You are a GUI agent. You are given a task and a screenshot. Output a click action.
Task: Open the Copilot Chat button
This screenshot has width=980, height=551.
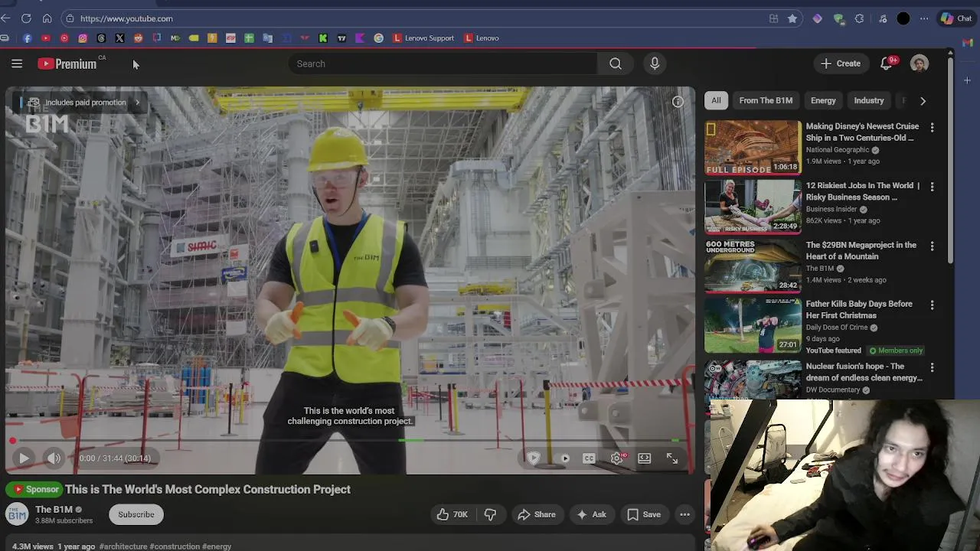coord(956,18)
